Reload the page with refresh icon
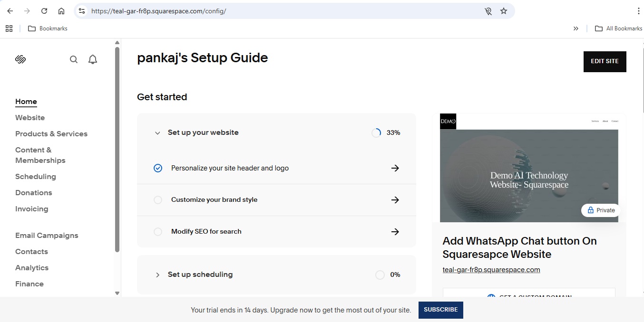The image size is (644, 322). coord(44,11)
